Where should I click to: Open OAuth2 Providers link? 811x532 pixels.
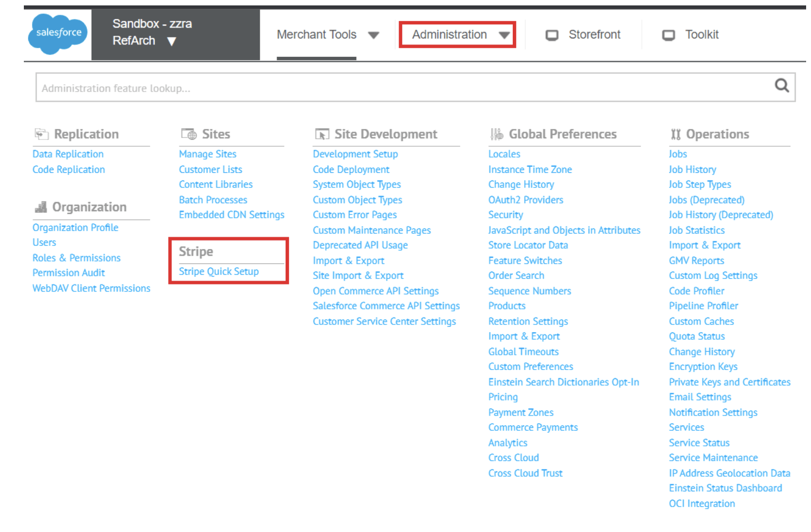coord(526,200)
